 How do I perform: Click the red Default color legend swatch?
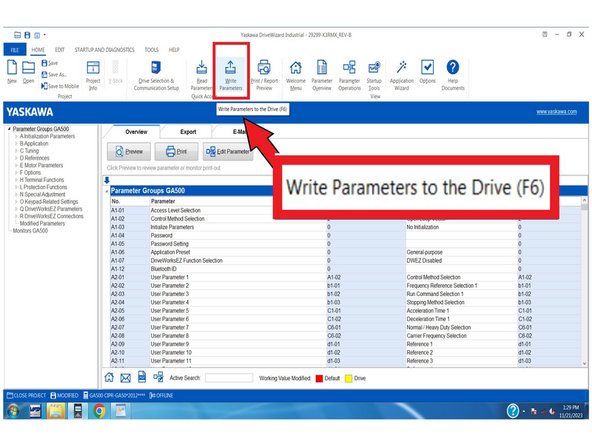pyautogui.click(x=319, y=378)
